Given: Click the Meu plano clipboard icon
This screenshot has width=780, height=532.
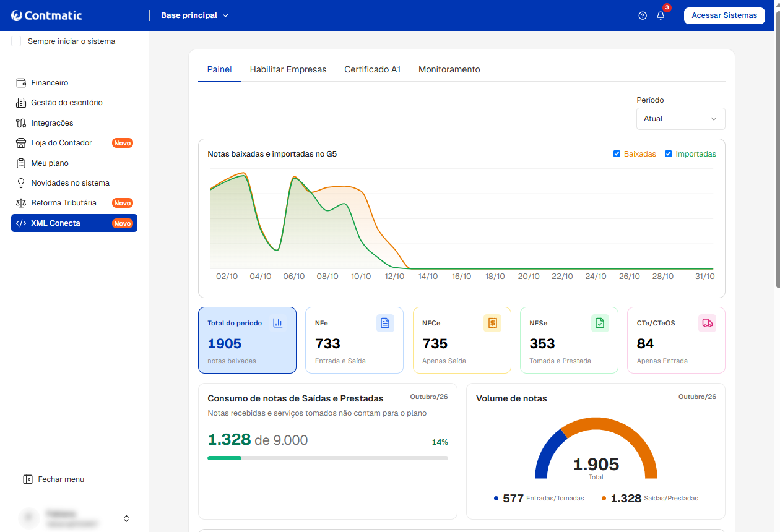Looking at the screenshot, I should pyautogui.click(x=21, y=163).
